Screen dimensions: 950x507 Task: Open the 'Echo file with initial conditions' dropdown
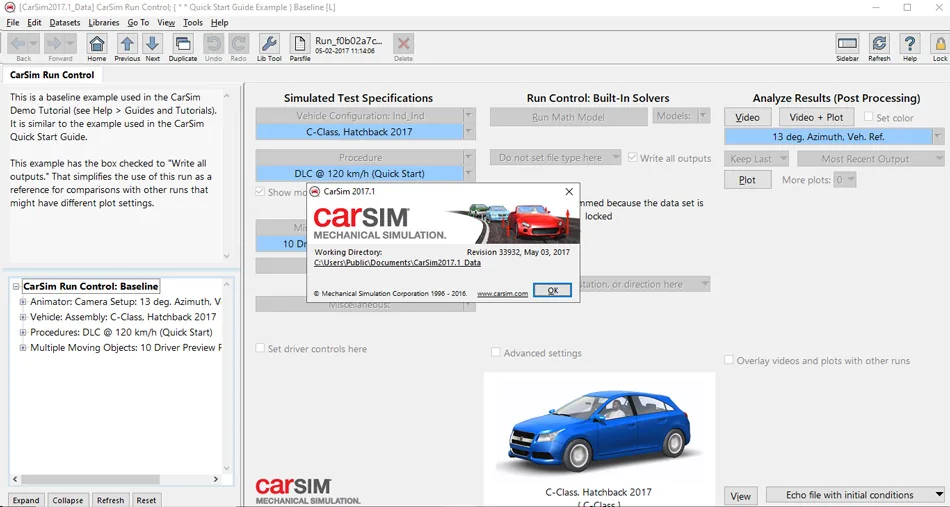pyautogui.click(x=855, y=495)
